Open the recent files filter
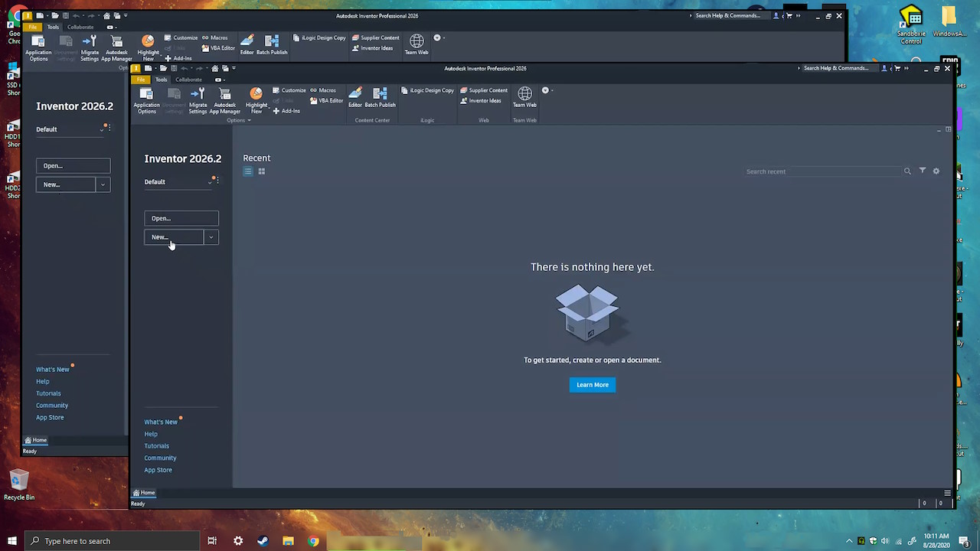The height and width of the screenshot is (551, 980). click(923, 171)
